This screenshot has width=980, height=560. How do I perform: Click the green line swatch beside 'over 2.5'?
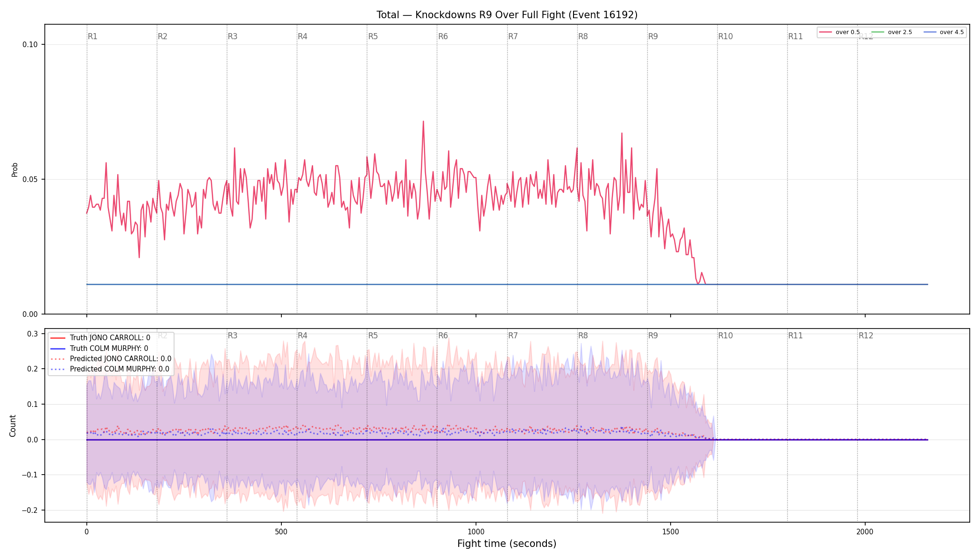pyautogui.click(x=878, y=32)
